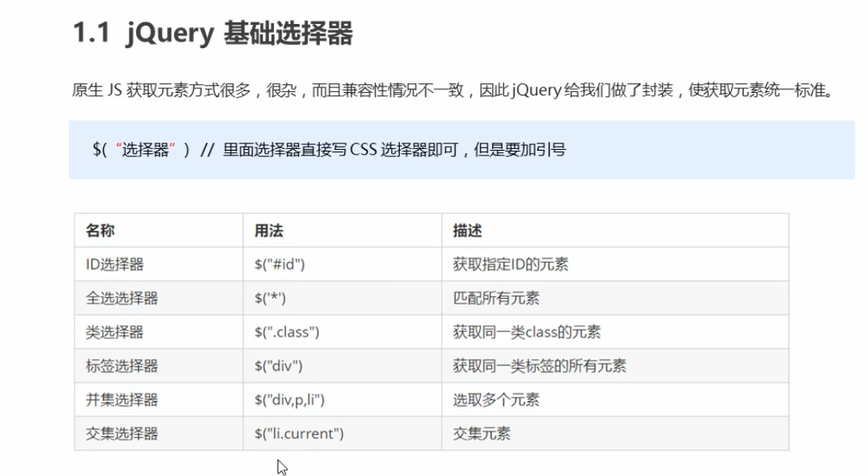This screenshot has width=868, height=476.
Task: Click the description '获取指定ID的元素'
Action: coord(511,264)
